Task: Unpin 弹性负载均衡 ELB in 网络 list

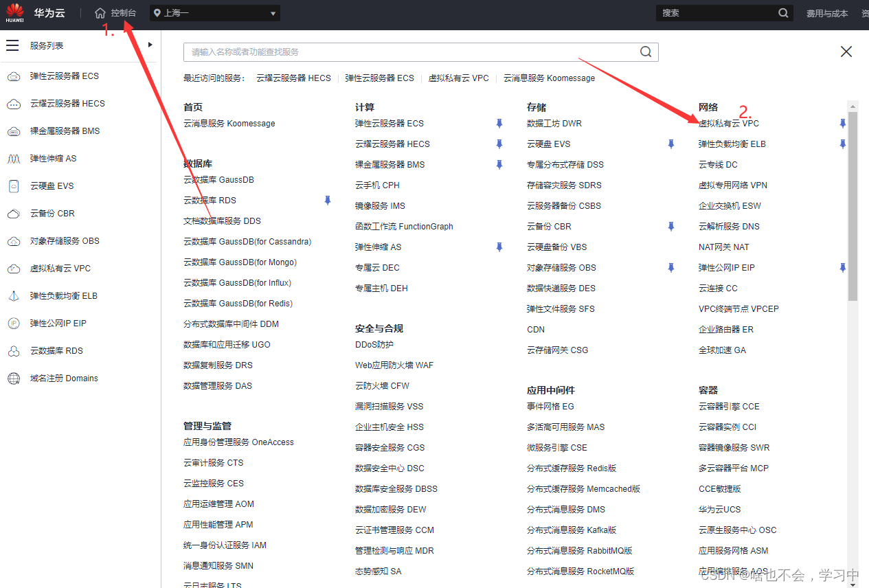Action: click(x=843, y=144)
